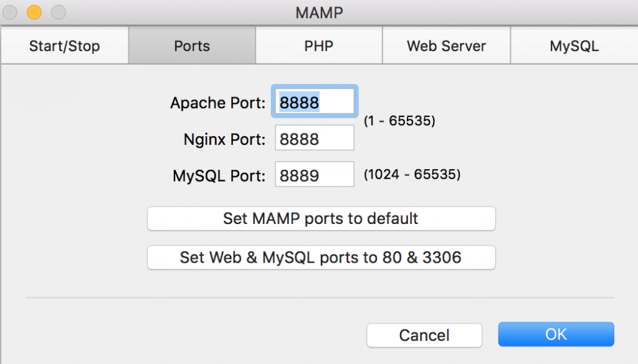Cancel the port changes
The image size is (638, 364).
(424, 335)
